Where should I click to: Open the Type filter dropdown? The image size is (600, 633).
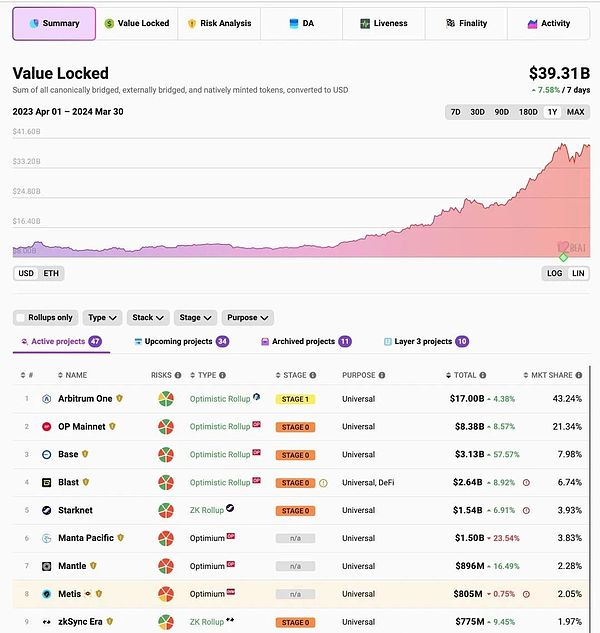click(x=102, y=318)
